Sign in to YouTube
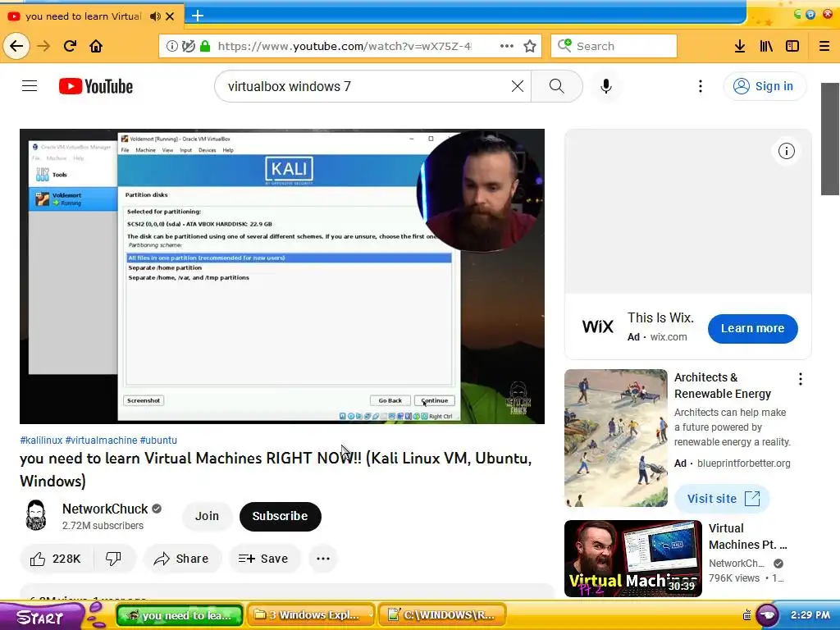The image size is (840, 630). (x=765, y=86)
